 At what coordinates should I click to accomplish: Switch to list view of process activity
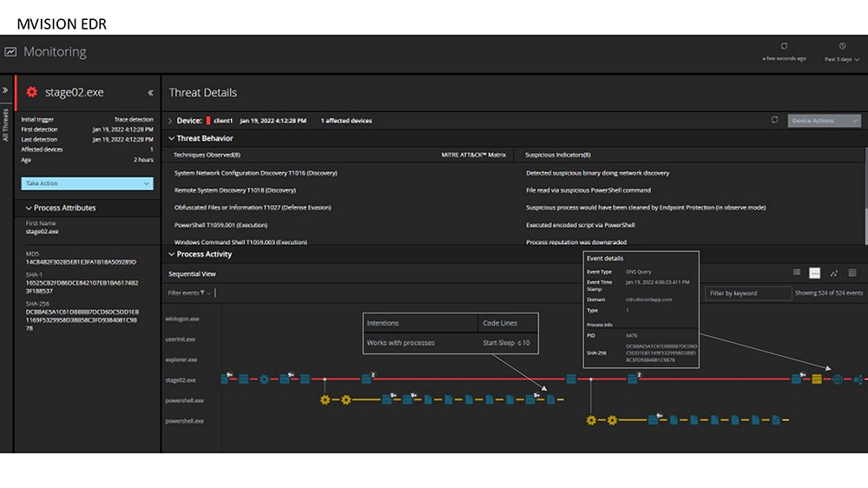click(797, 273)
